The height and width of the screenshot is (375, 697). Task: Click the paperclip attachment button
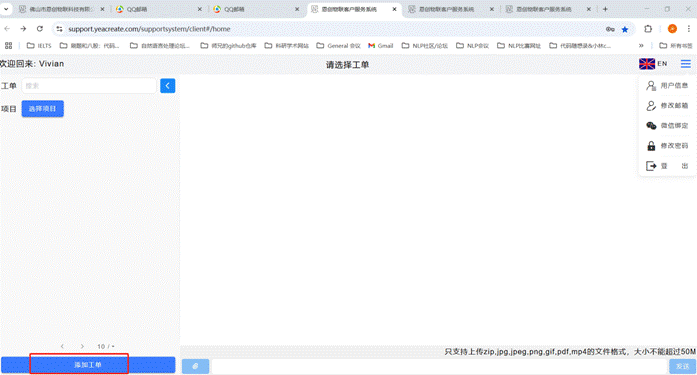pyautogui.click(x=195, y=366)
